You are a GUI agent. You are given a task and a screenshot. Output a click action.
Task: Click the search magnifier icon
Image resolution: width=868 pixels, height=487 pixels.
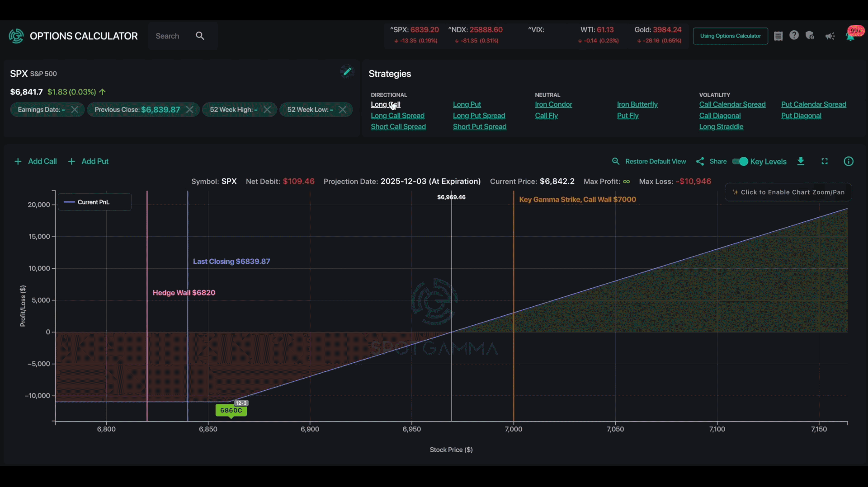(200, 36)
